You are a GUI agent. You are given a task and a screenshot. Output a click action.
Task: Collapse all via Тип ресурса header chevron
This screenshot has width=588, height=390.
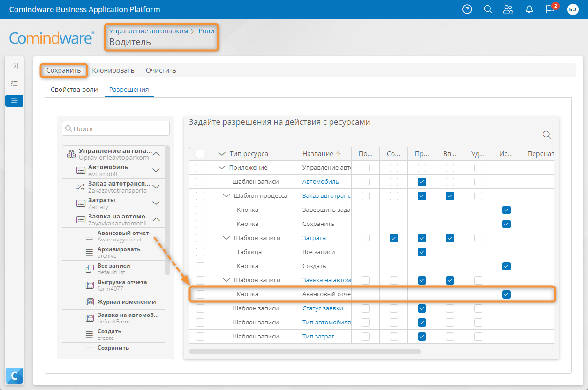(222, 154)
